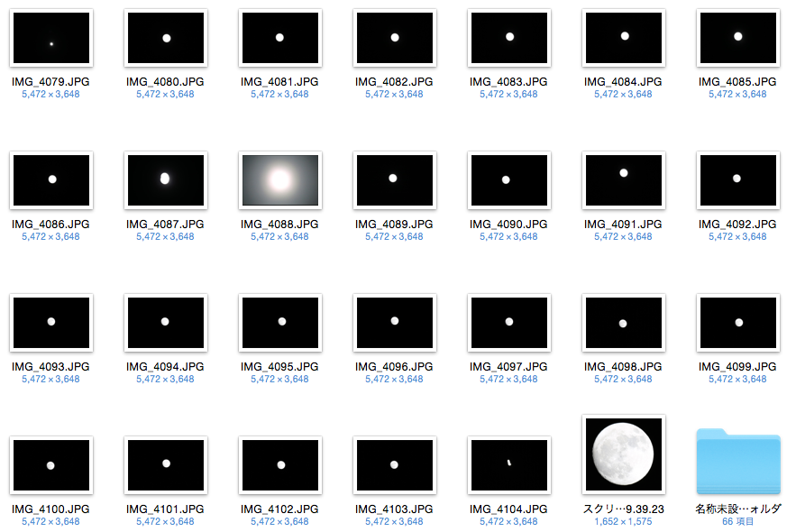
Task: Click the IMG_4104.JPG file name
Action: pyautogui.click(x=508, y=509)
